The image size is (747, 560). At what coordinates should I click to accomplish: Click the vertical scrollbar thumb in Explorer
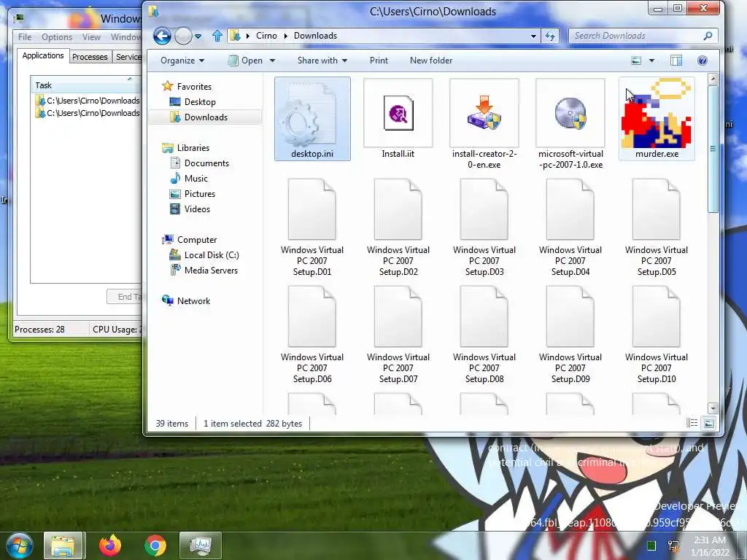pos(713,149)
